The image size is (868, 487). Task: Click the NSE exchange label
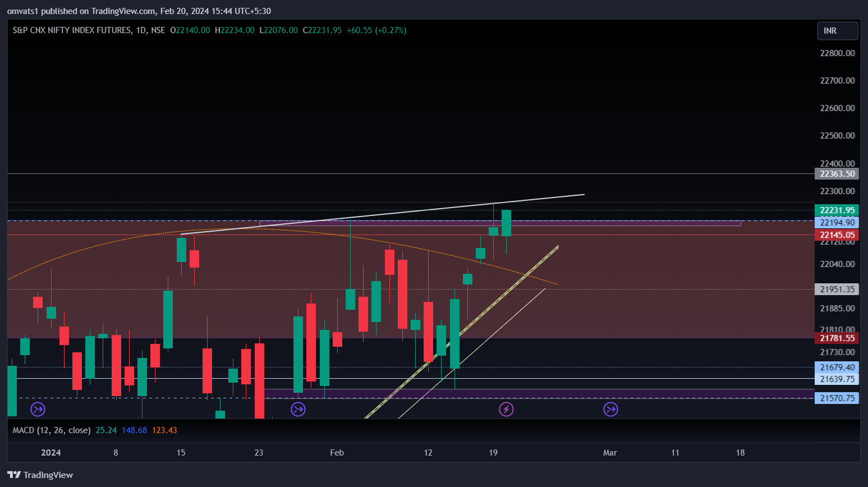pos(158,30)
